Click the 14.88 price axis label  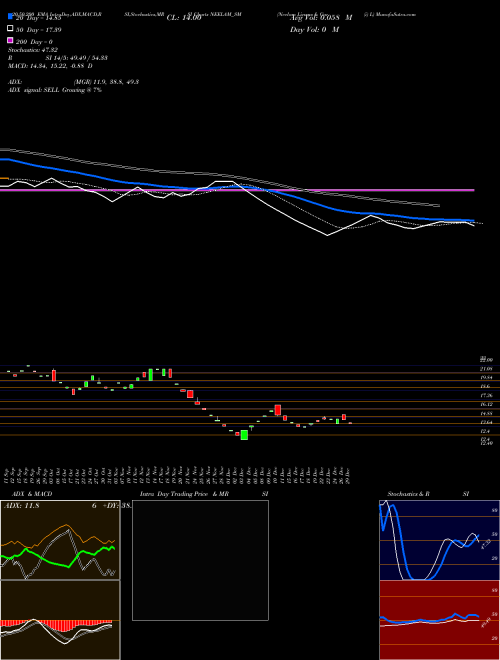486,414
